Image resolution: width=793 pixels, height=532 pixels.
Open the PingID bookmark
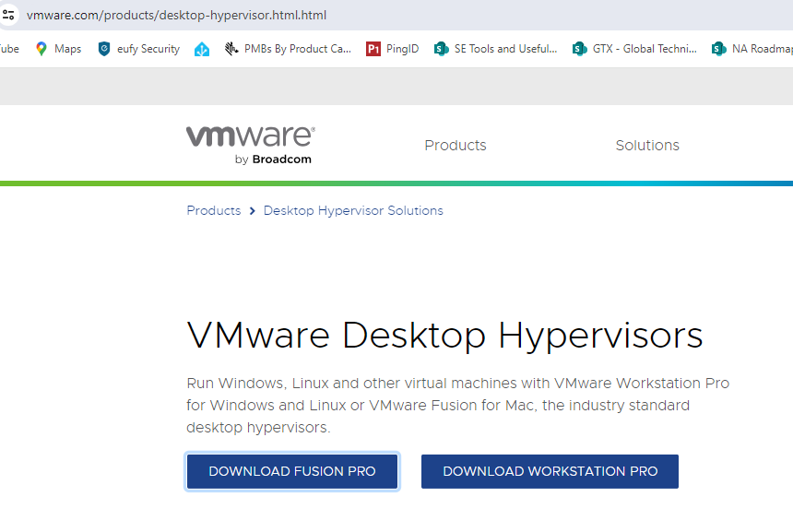coord(393,49)
